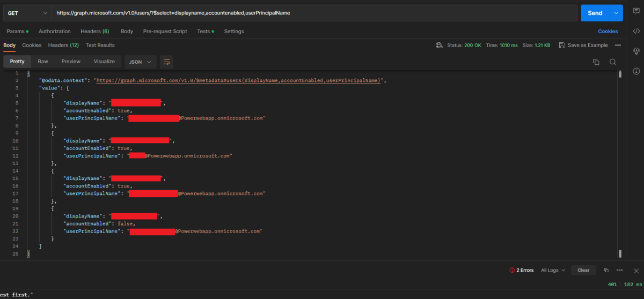Click the request URL input field

[x=314, y=13]
